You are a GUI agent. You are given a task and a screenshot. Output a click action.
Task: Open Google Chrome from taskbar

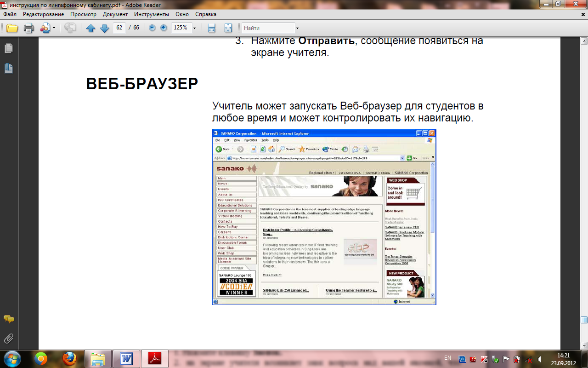pos(41,359)
